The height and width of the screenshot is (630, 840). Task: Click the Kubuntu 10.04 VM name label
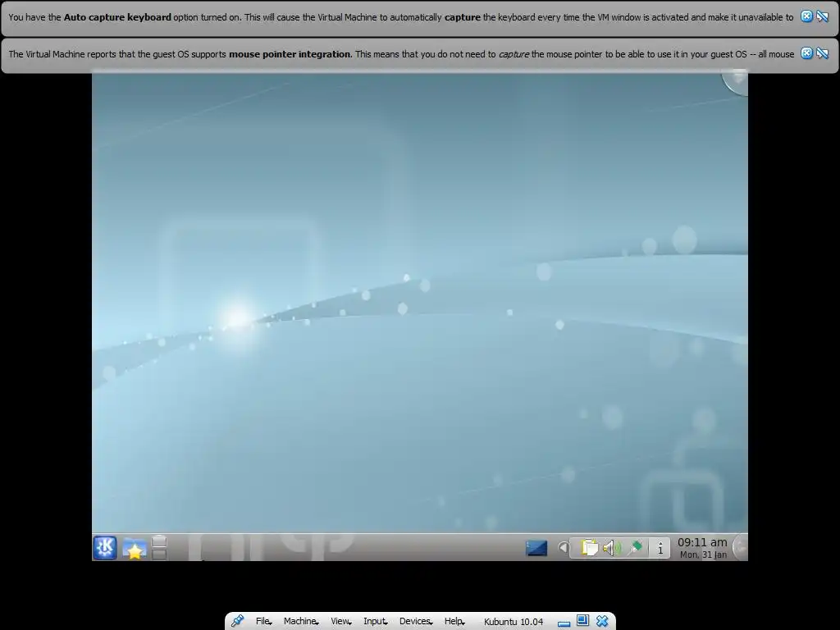pyautogui.click(x=514, y=622)
